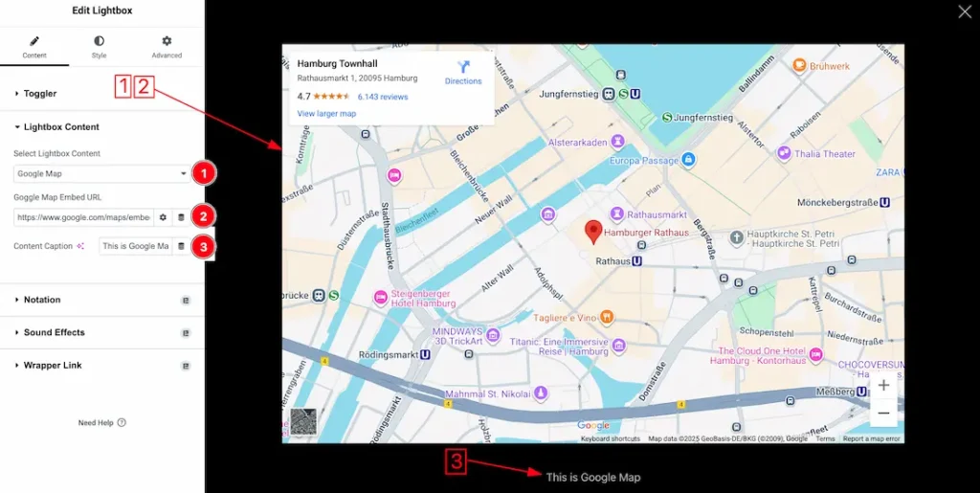Click dynamic tags icon beside Content Caption
The height and width of the screenshot is (493, 980).
coord(181,246)
